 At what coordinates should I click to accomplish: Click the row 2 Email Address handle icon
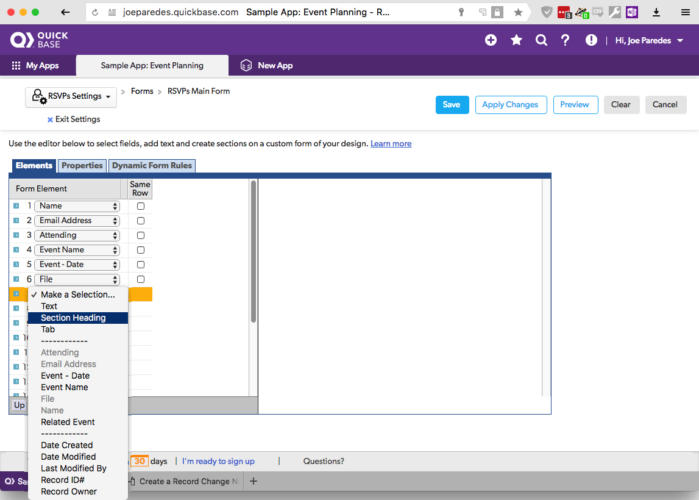click(16, 221)
